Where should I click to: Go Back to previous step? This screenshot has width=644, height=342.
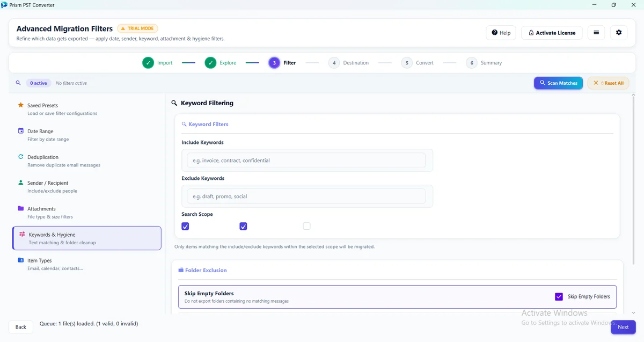(x=21, y=327)
